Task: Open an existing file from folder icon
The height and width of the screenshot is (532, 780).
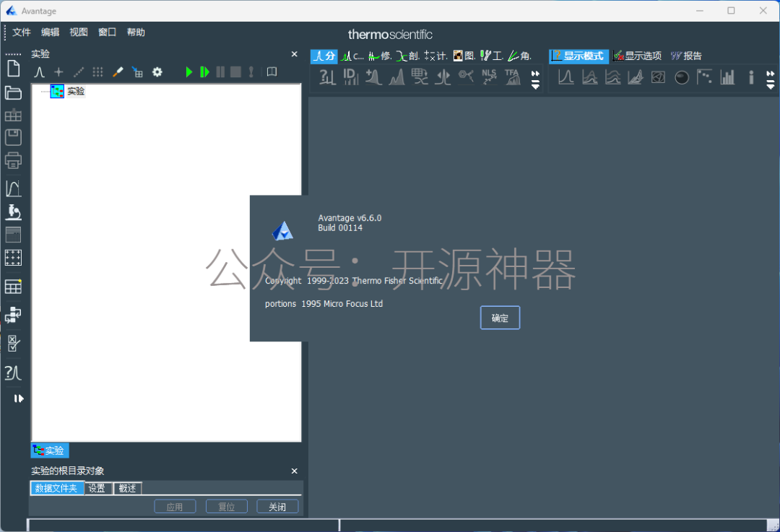Action: click(14, 92)
